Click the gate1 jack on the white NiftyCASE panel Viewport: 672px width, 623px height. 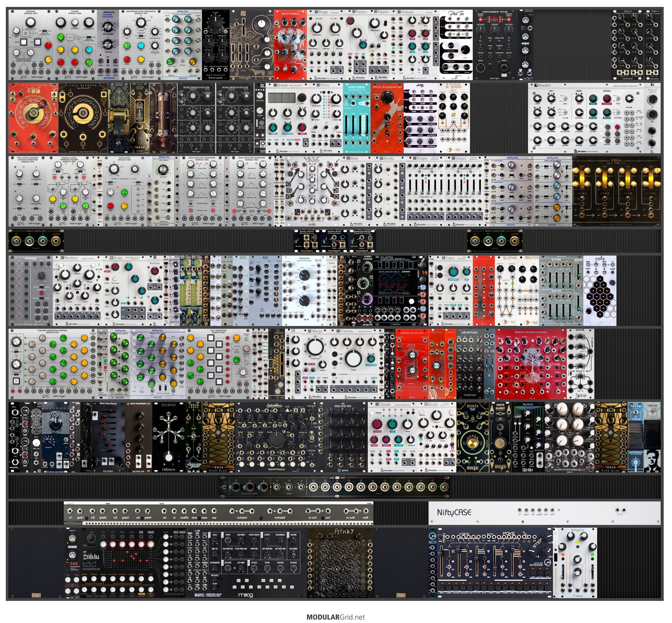[x=526, y=510]
